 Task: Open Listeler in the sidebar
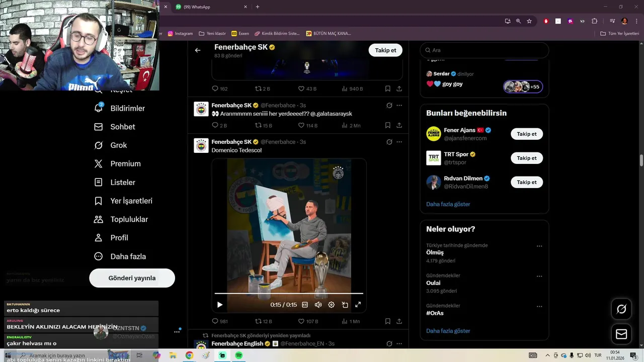click(x=115, y=182)
